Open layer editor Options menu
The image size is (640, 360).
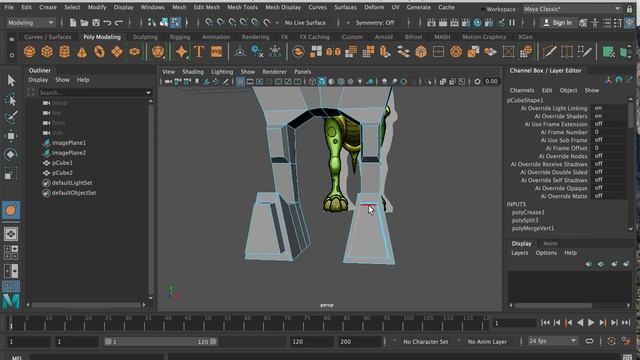[546, 253]
